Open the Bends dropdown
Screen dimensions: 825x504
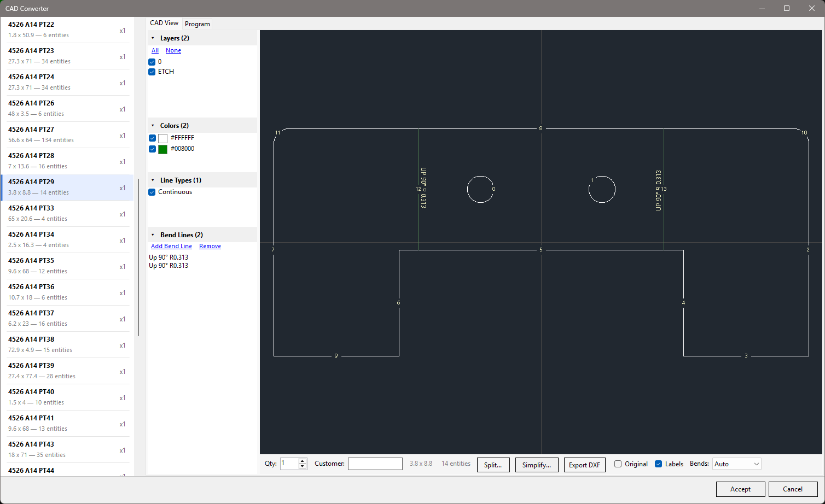pyautogui.click(x=736, y=464)
